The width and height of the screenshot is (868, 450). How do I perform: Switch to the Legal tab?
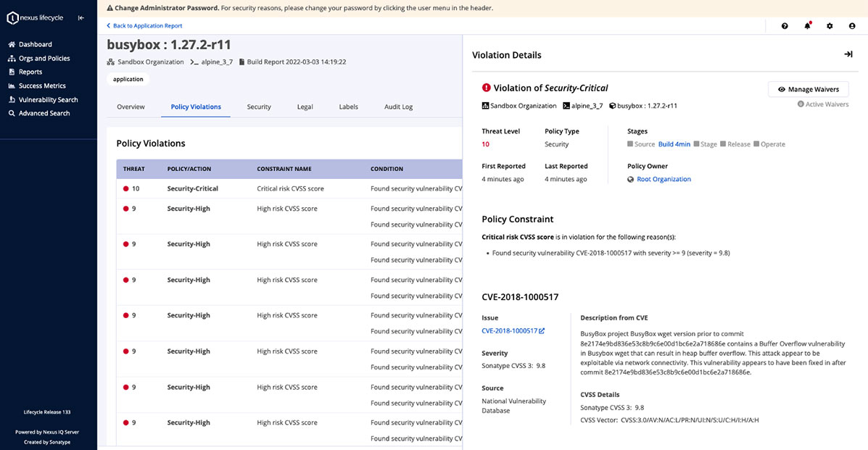click(x=305, y=107)
